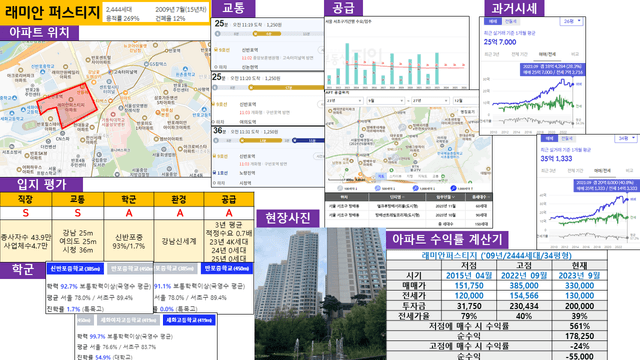
Task: Select blue 신반포중학교 (385m) school tab
Action: click(x=76, y=269)
